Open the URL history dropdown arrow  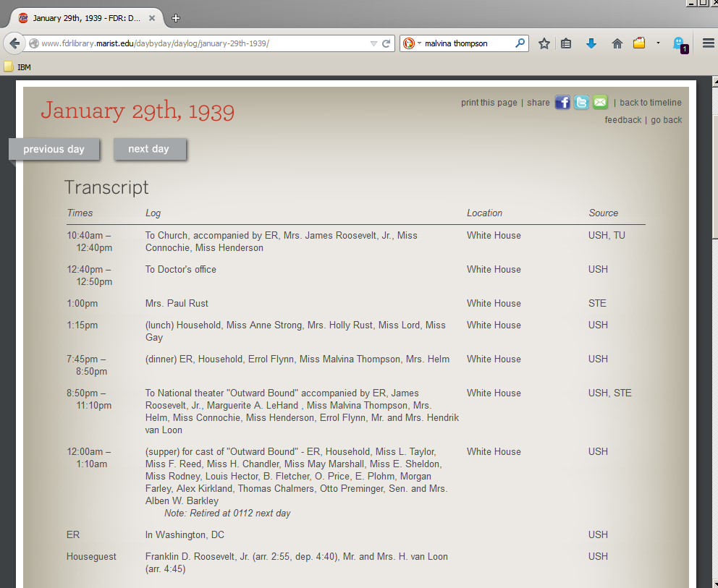(373, 44)
